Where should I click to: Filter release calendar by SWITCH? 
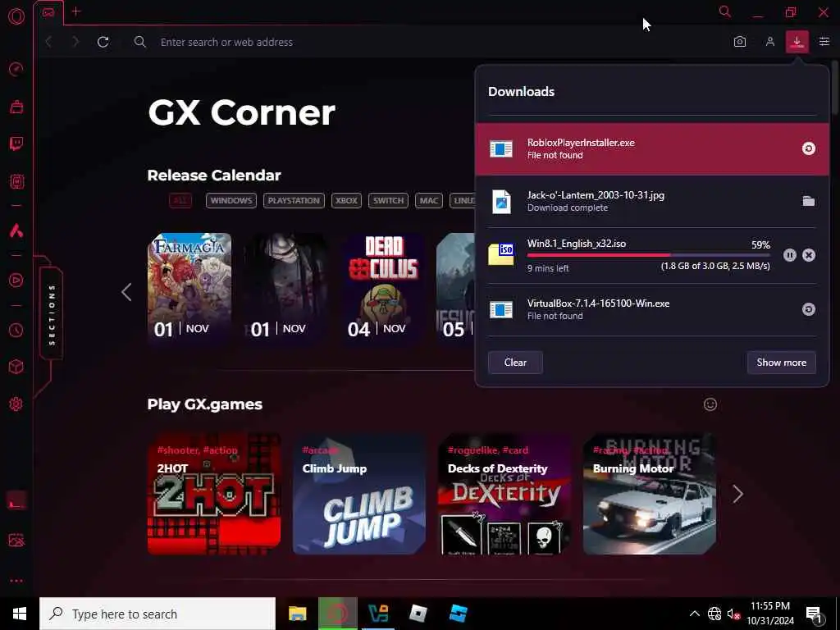[x=388, y=200]
